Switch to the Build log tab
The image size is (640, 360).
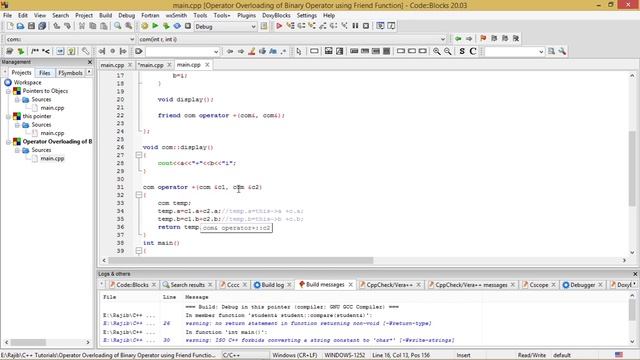(272, 285)
